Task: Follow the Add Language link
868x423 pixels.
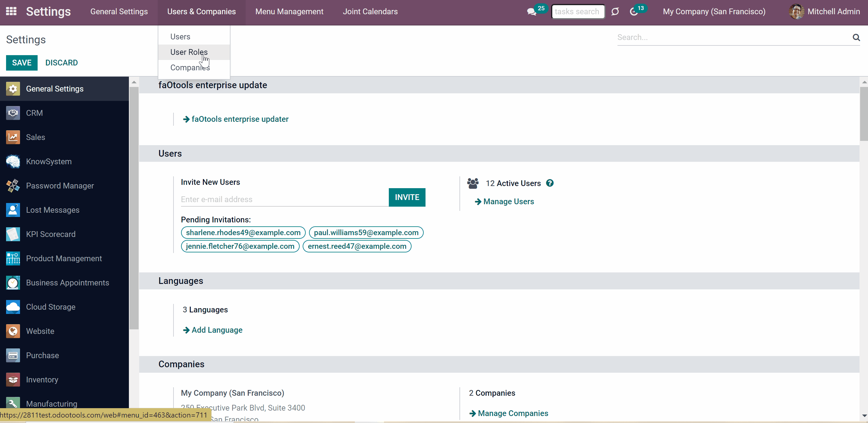Action: [212, 330]
